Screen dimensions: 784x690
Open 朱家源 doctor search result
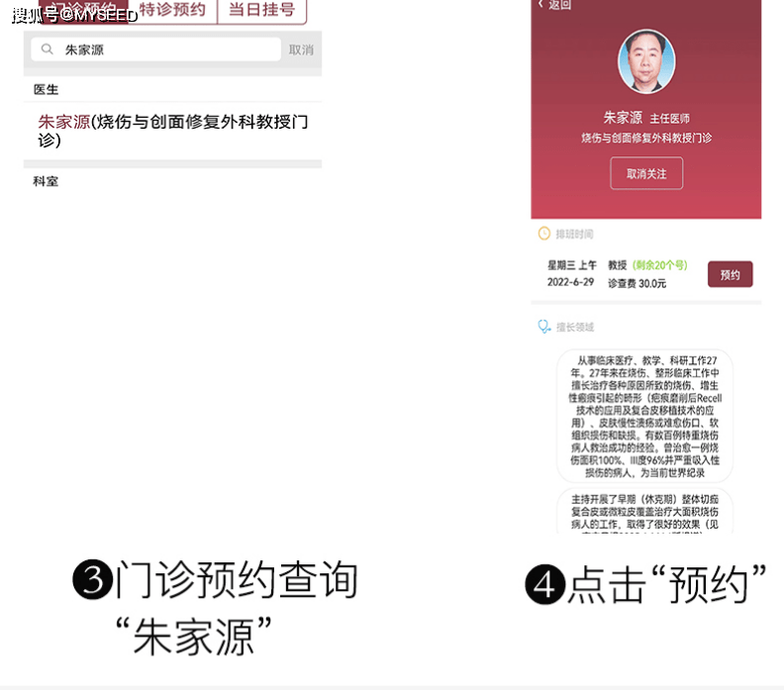pyautogui.click(x=172, y=131)
